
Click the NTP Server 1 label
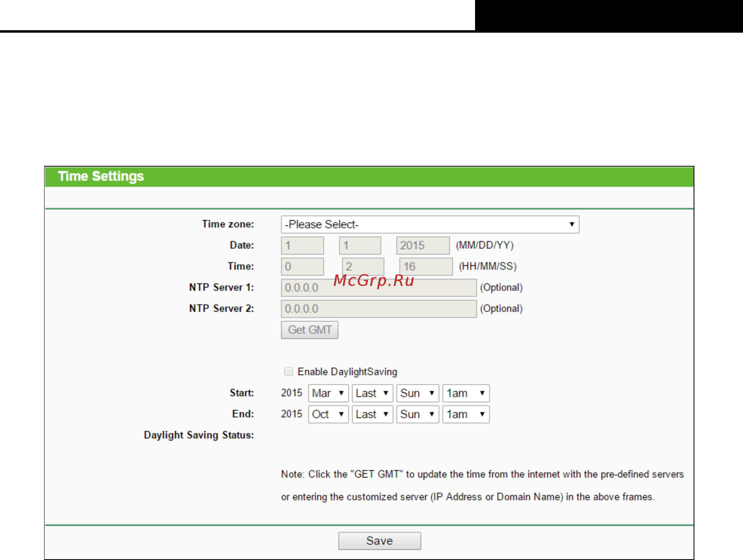coord(221,287)
